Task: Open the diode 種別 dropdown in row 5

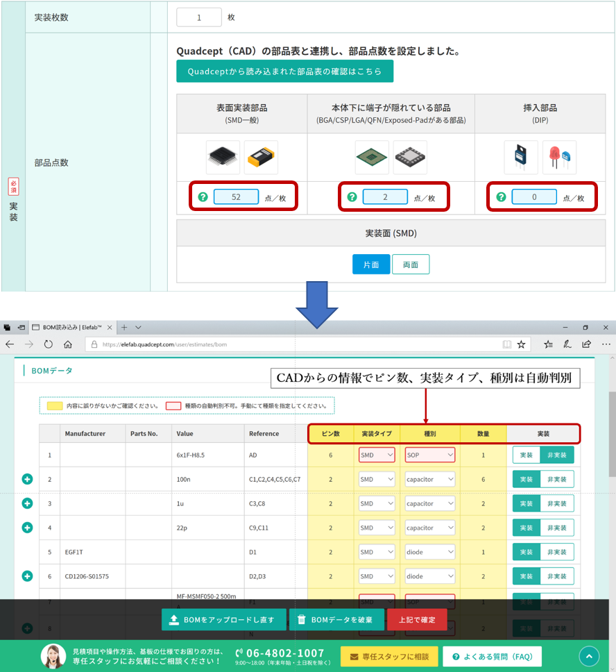Action: point(430,552)
